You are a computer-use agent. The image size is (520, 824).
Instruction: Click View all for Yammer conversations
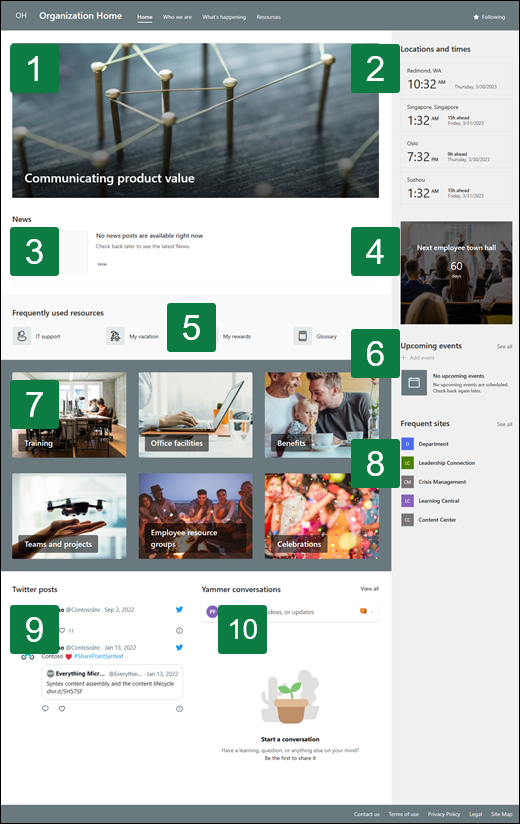pos(369,589)
